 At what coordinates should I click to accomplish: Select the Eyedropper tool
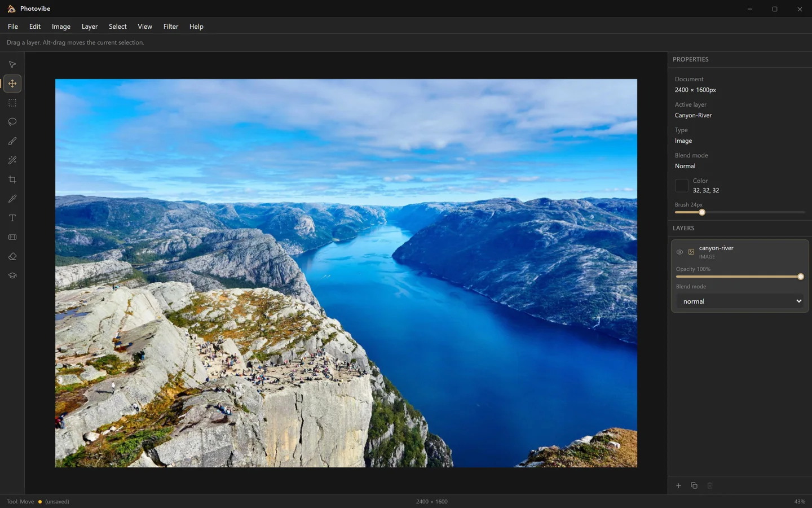[12, 199]
